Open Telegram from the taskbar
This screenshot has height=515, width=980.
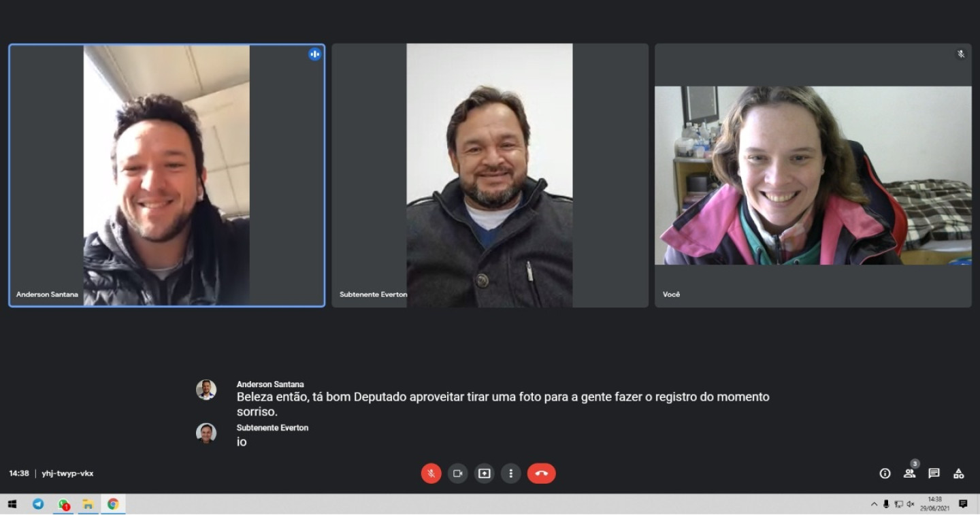coord(38,504)
